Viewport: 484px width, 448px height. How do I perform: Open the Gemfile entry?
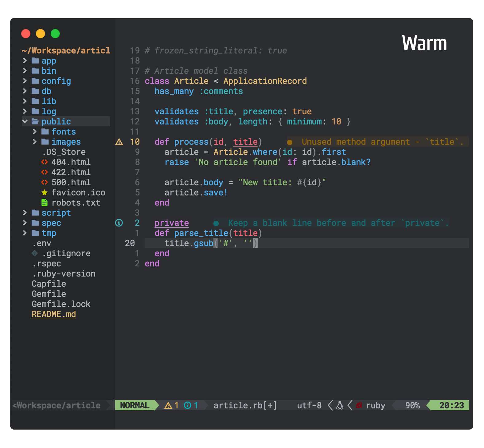pyautogui.click(x=49, y=294)
